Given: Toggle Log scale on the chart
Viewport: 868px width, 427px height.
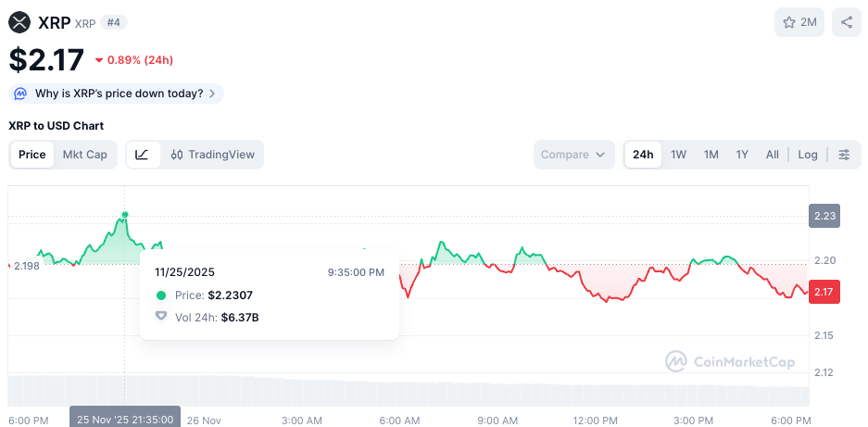Looking at the screenshot, I should (x=808, y=155).
